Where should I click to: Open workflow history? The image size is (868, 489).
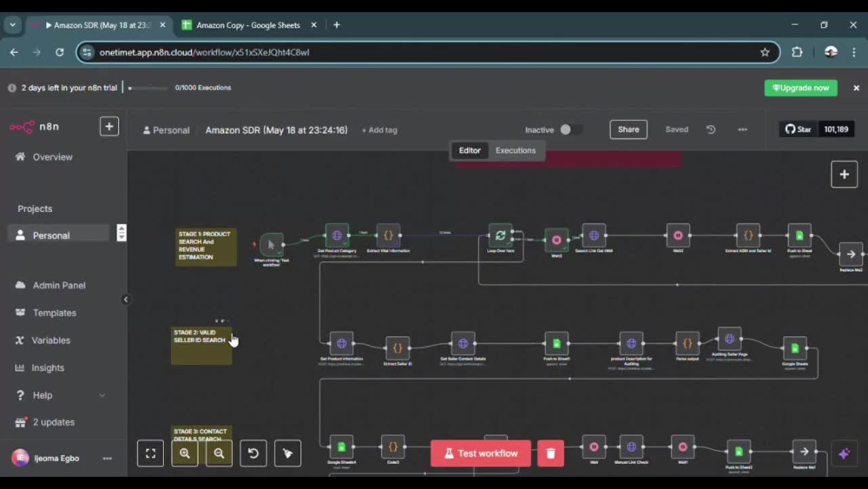point(711,129)
